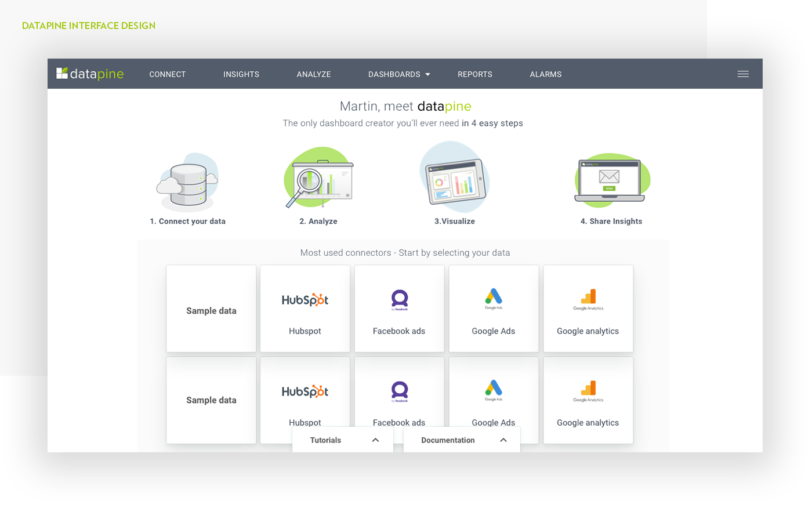Click the Facebook ads logo in first row
The height and width of the screenshot is (508, 812).
pos(399,300)
